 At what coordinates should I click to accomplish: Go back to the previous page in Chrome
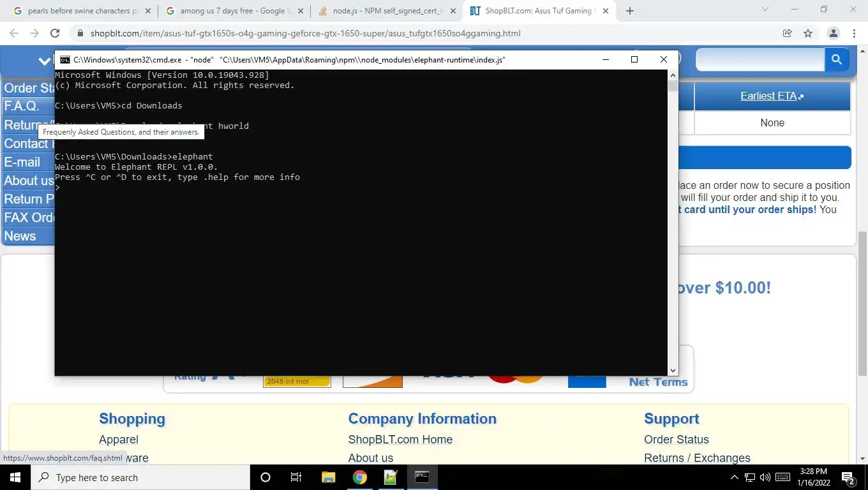tap(14, 33)
